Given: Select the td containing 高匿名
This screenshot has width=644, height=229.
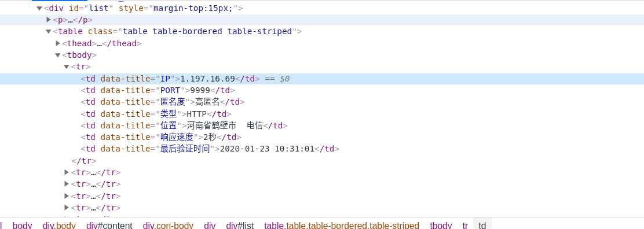Looking at the screenshot, I should click(163, 102).
